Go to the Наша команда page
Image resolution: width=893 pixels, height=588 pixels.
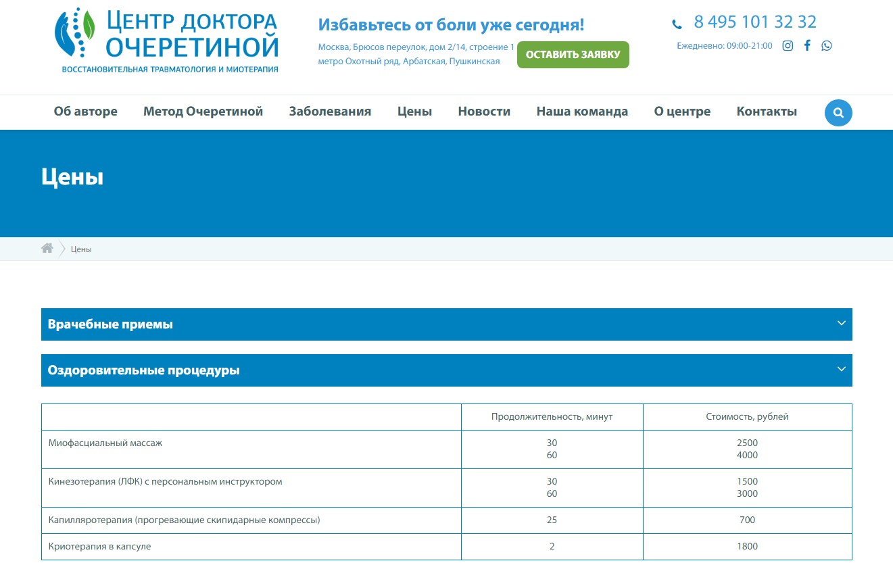582,112
